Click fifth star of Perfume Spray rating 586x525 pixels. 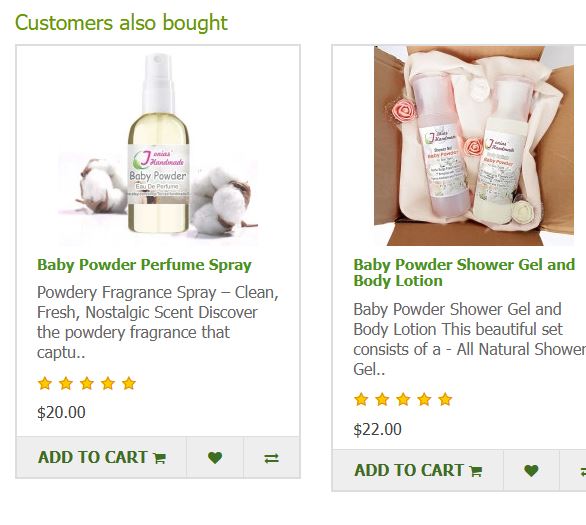click(129, 383)
